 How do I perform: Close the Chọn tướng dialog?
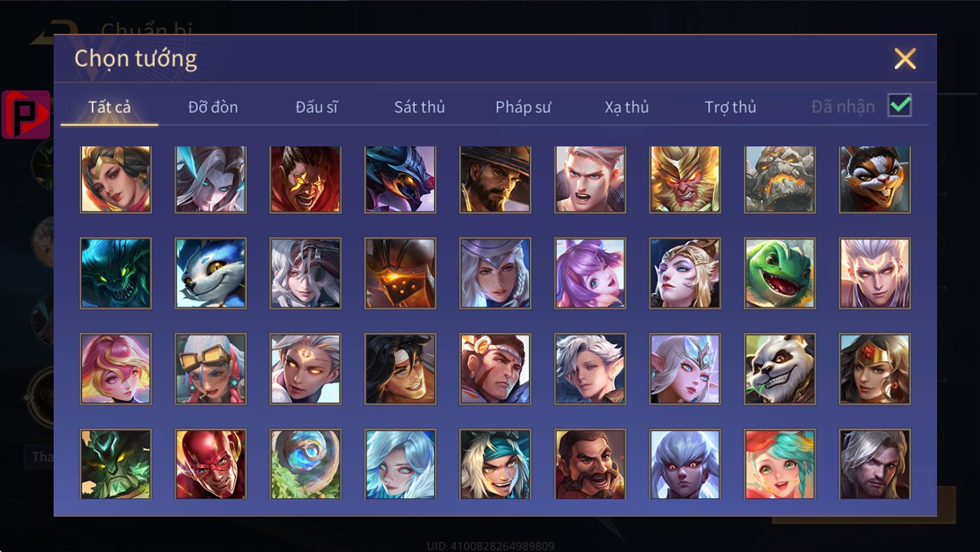point(905,58)
